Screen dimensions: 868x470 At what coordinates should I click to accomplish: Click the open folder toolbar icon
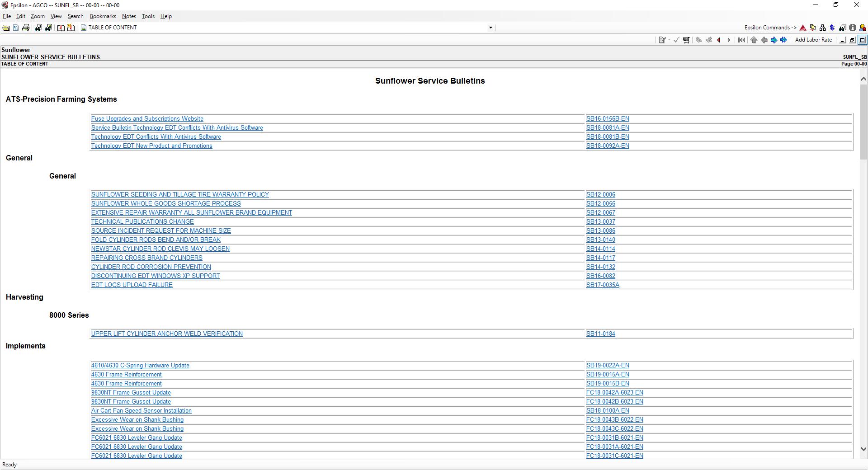tap(6, 28)
